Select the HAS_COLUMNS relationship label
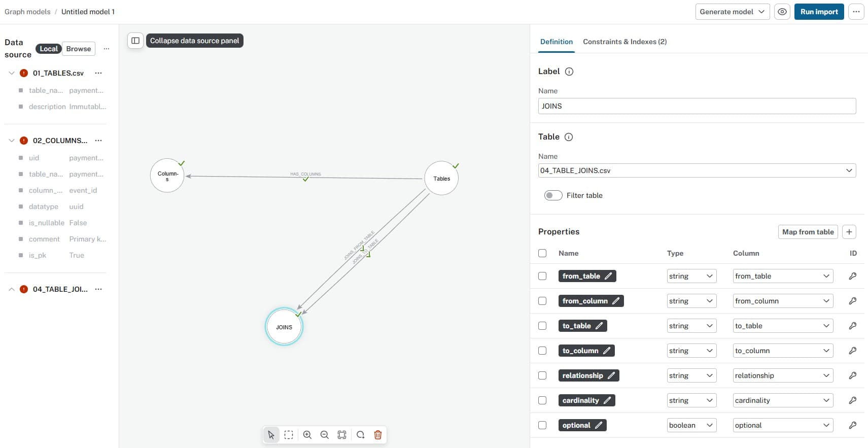Screen dimensions: 868x448 click(305, 174)
